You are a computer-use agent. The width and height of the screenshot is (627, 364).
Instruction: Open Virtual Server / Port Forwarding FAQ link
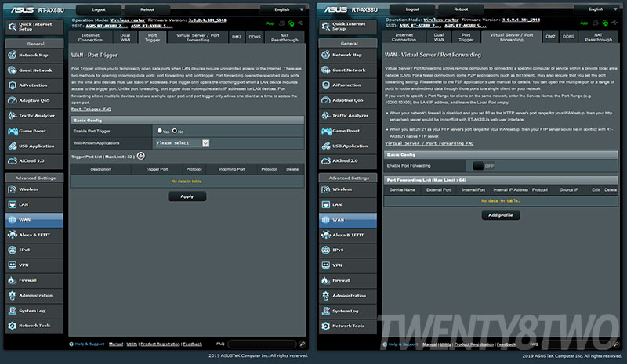click(x=429, y=143)
